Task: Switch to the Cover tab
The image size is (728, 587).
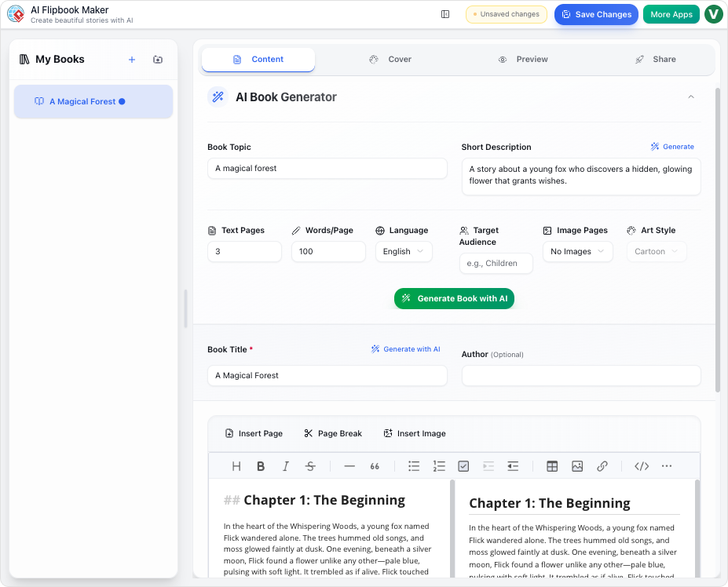Action: (x=390, y=59)
